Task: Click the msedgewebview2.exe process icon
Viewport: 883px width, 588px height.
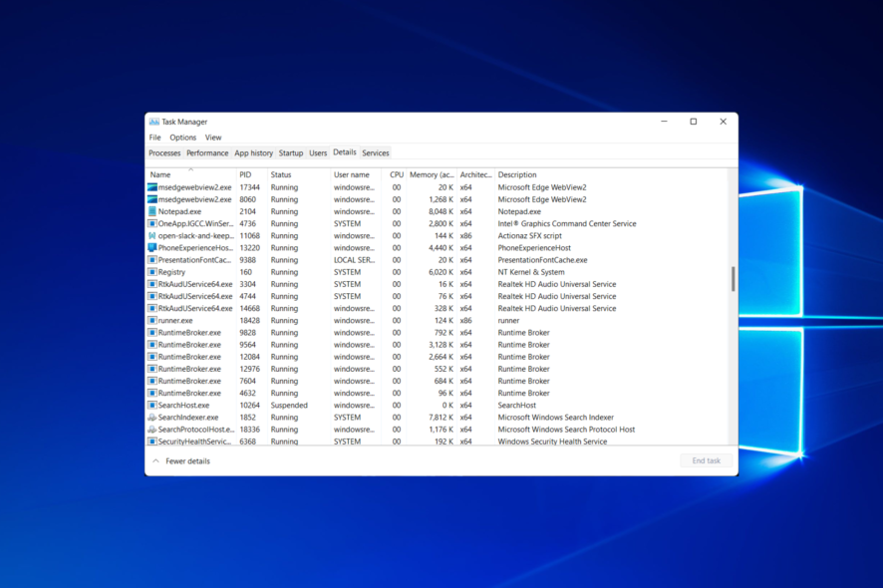Action: coord(152,187)
